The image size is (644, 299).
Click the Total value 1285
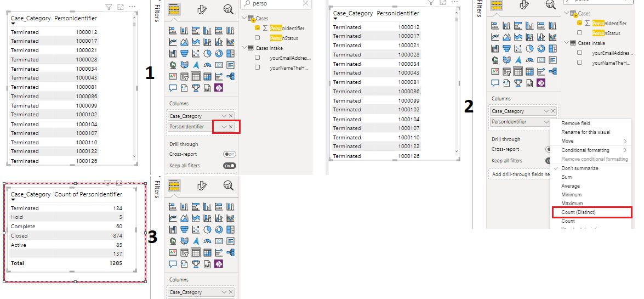tap(116, 263)
